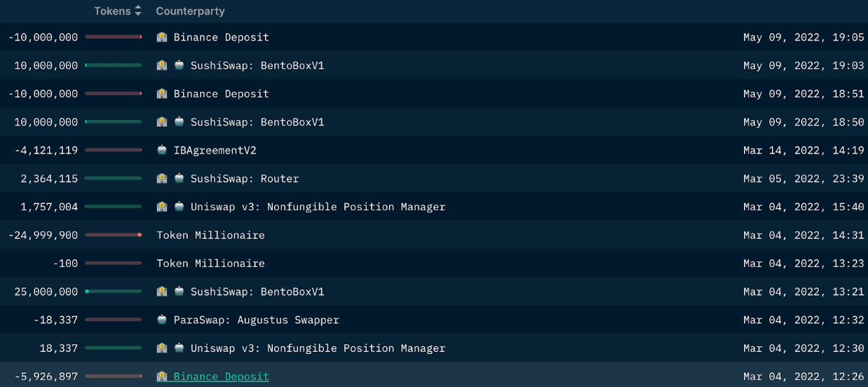Click the robot icon next to IBAgreementV2
This screenshot has width=868, height=387.
click(x=162, y=150)
